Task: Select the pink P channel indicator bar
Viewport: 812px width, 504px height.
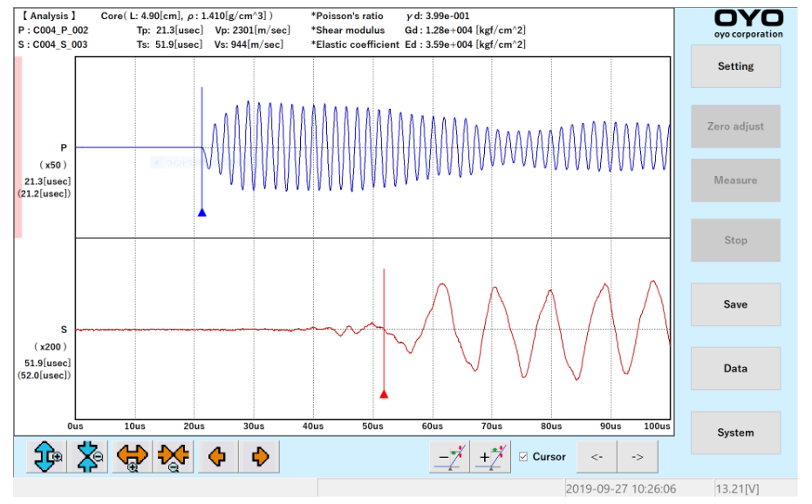Action: tap(17, 147)
